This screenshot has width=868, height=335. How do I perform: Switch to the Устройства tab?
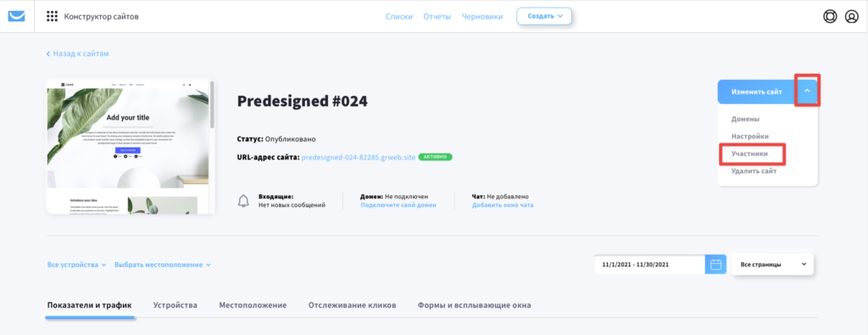175,305
